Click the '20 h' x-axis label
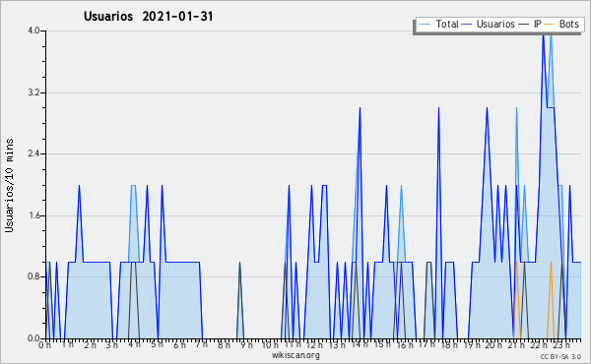The width and height of the screenshot is (591, 364). click(x=494, y=344)
